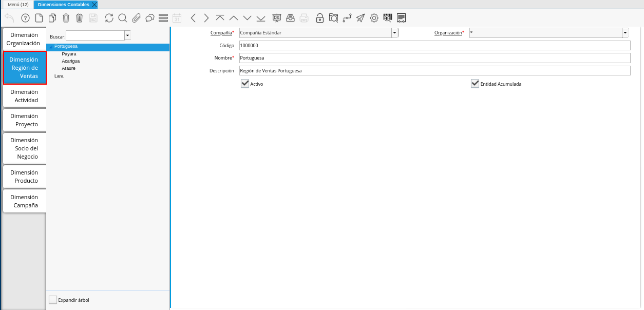Select the Lara node in the tree

pyautogui.click(x=59, y=76)
